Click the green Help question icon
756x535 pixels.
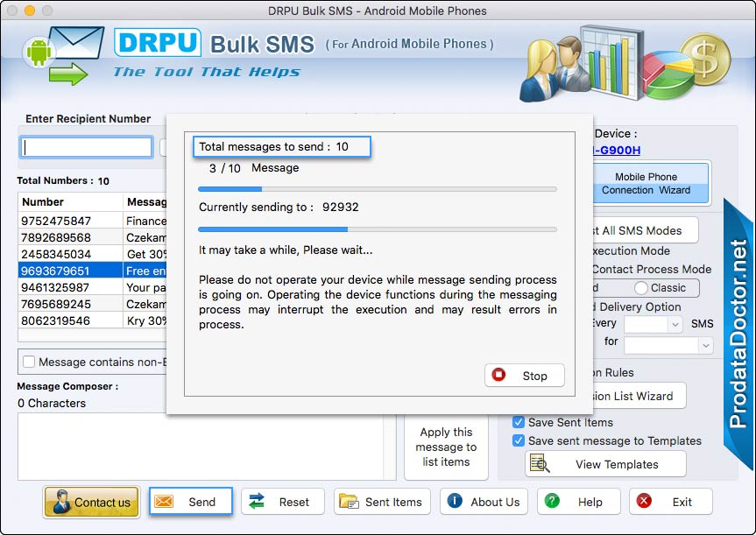click(x=552, y=501)
